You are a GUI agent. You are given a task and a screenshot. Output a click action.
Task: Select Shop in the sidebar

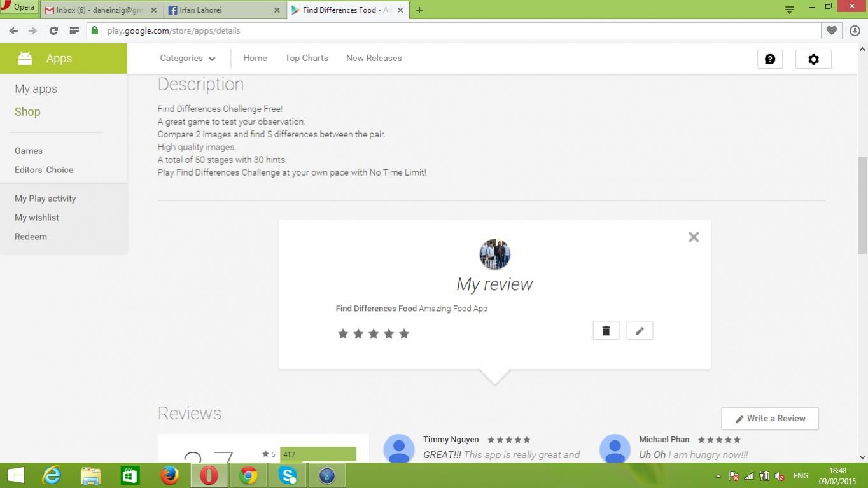(x=27, y=111)
